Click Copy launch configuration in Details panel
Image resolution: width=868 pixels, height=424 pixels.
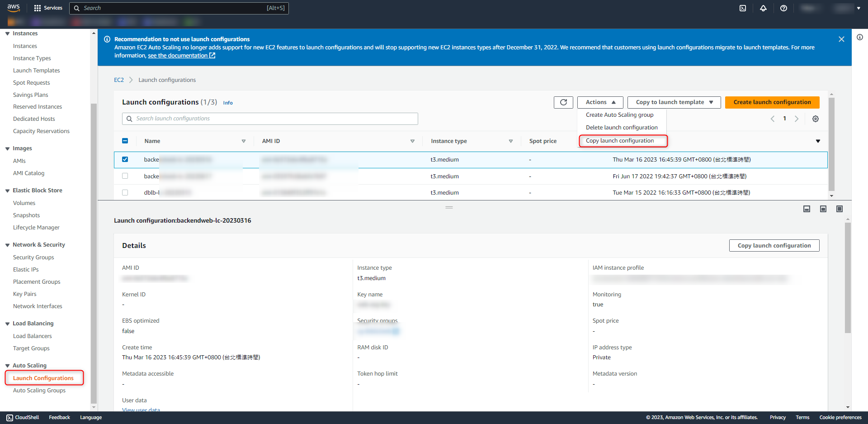pyautogui.click(x=774, y=246)
